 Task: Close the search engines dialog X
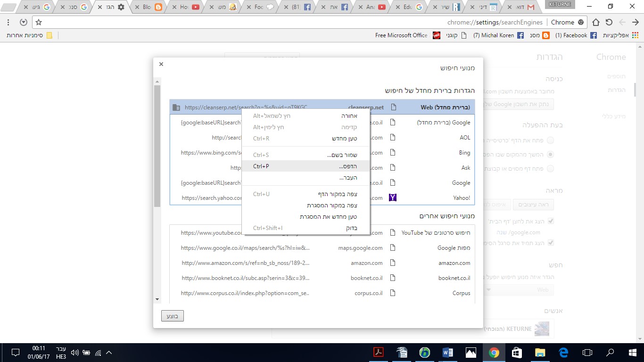coord(161,64)
